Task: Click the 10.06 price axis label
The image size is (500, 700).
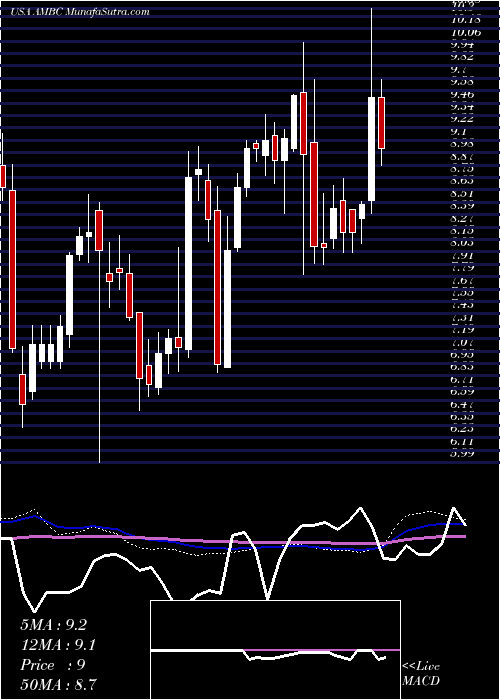Action: pyautogui.click(x=465, y=32)
